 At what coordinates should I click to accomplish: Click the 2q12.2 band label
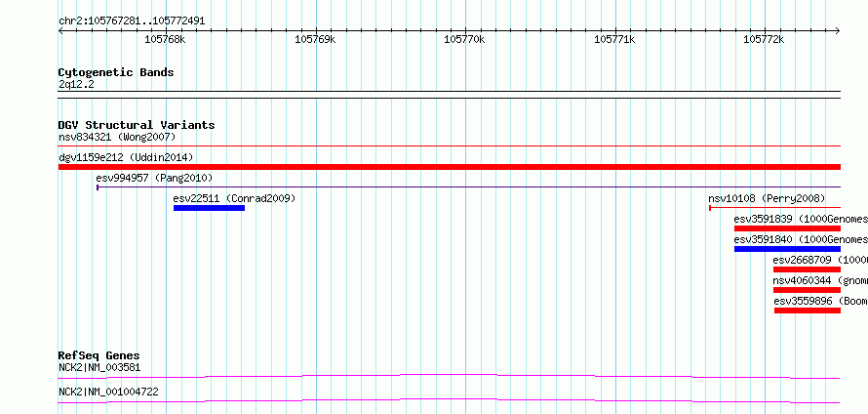[76, 84]
